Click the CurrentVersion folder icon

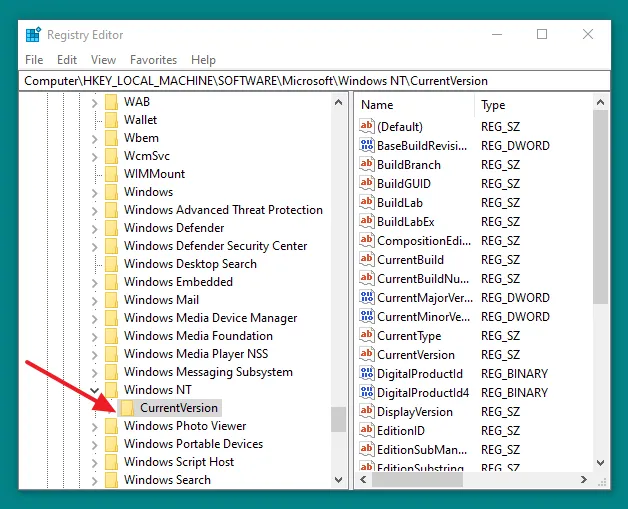[127, 408]
